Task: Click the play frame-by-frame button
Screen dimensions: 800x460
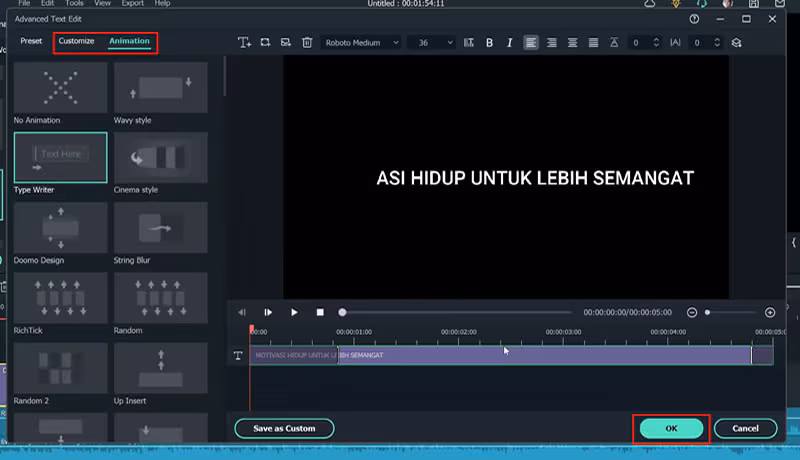Action: click(268, 312)
